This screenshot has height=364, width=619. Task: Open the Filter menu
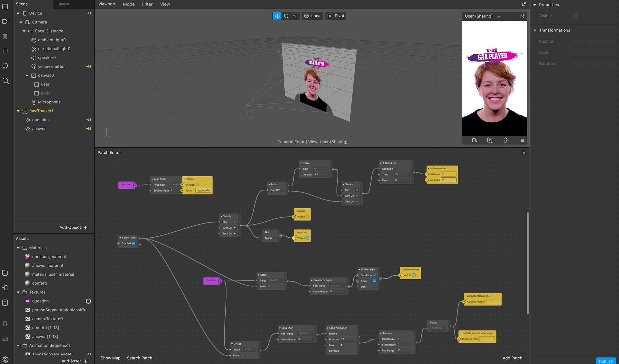(147, 4)
